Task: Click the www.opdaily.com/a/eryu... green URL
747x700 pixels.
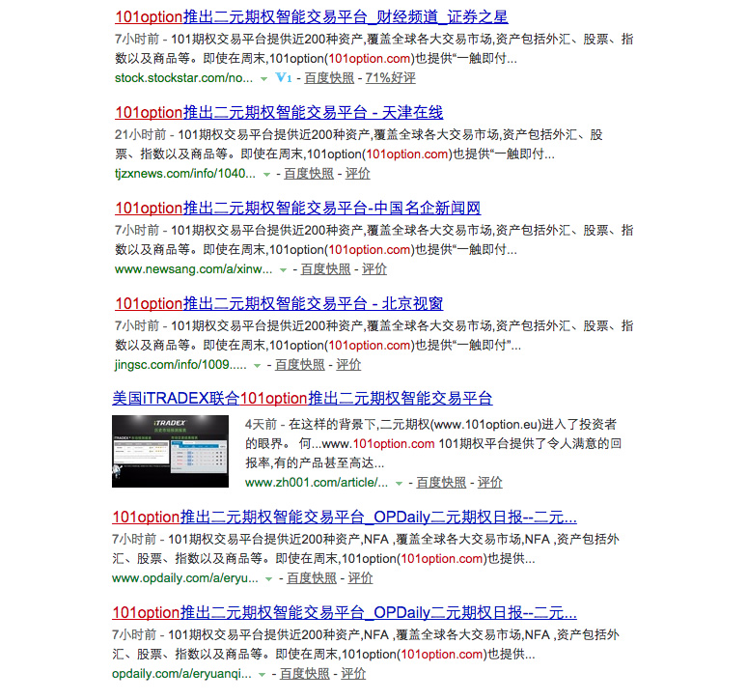Action: tap(185, 578)
